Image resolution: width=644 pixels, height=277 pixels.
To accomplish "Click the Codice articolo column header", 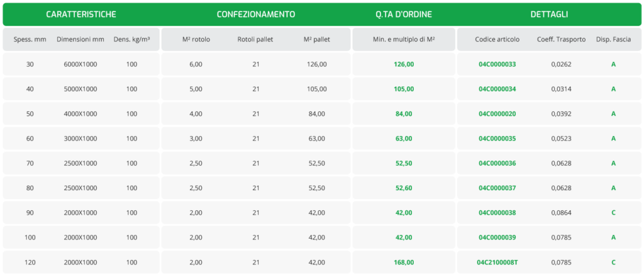I will click(497, 40).
